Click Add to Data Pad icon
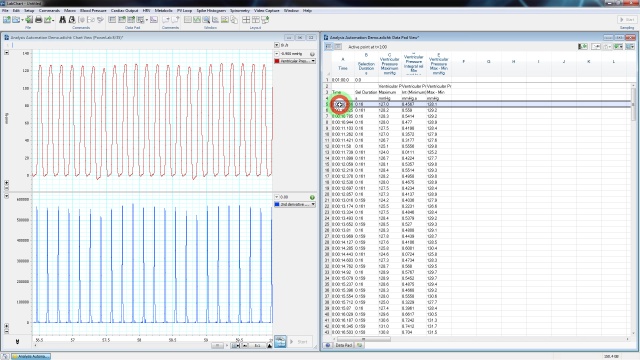This screenshot has width=640, height=360. coord(122,20)
